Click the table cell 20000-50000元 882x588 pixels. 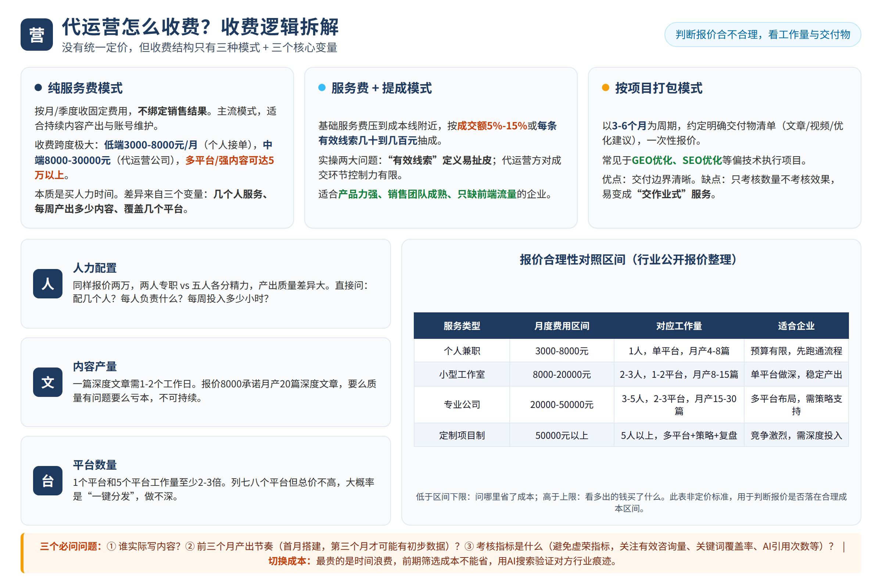[x=562, y=405]
